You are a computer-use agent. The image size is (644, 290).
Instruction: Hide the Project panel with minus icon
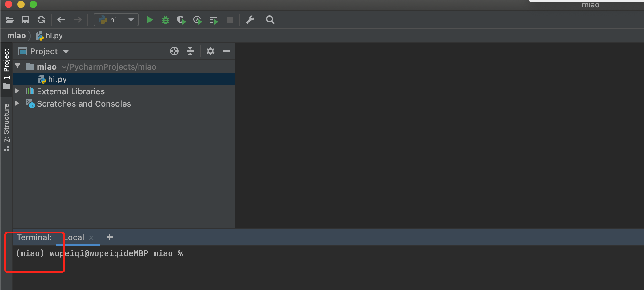pyautogui.click(x=227, y=51)
